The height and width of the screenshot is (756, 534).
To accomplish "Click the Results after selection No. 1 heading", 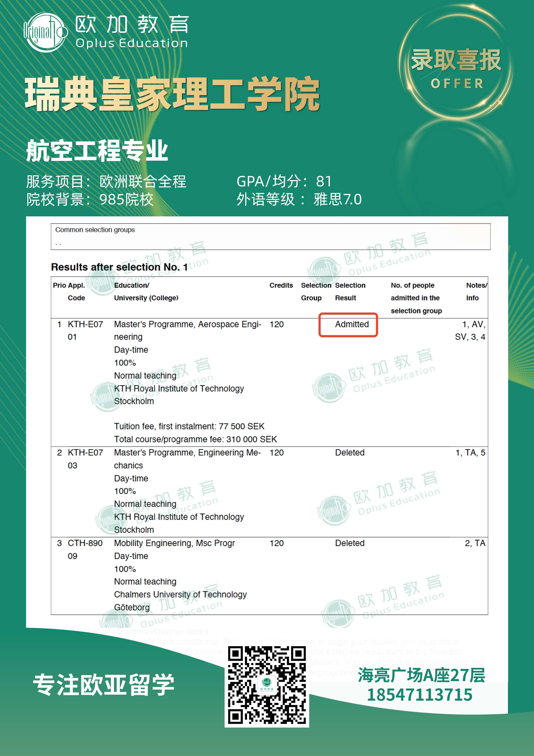I will click(119, 267).
